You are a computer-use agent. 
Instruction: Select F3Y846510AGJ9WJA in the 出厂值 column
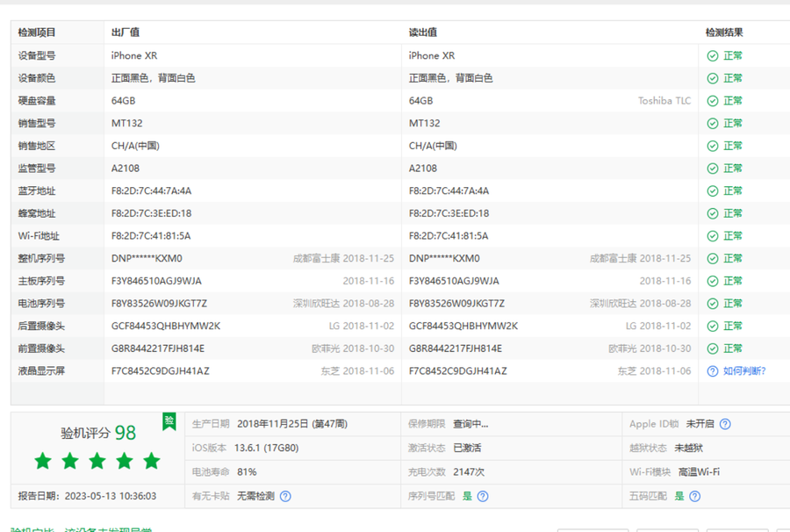pos(156,281)
